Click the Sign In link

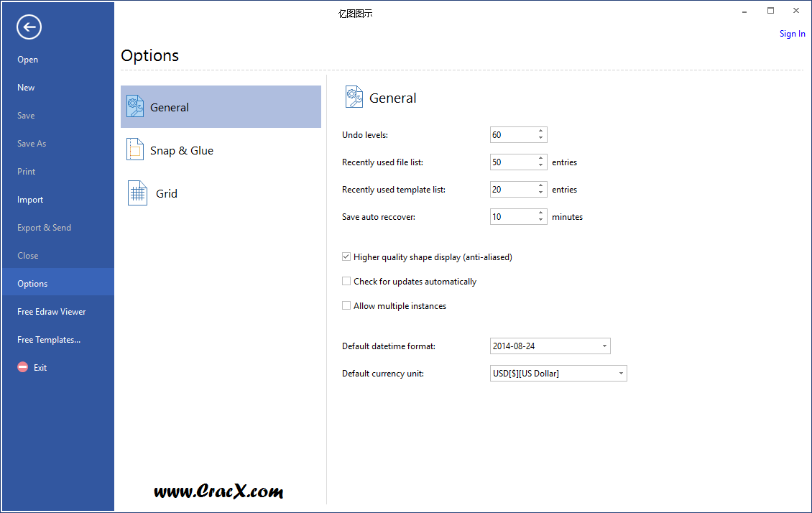(792, 34)
